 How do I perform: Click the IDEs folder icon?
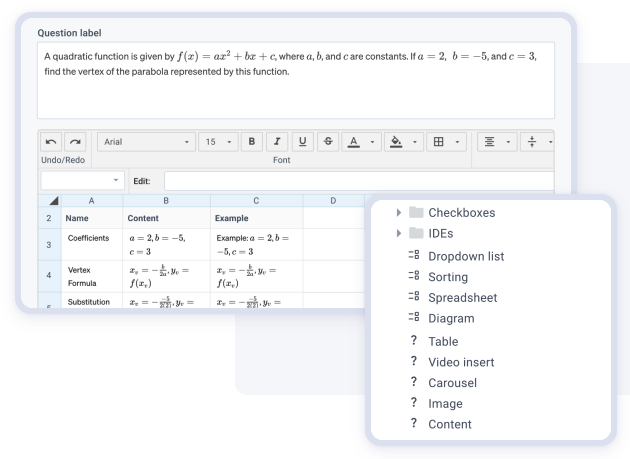pos(416,233)
